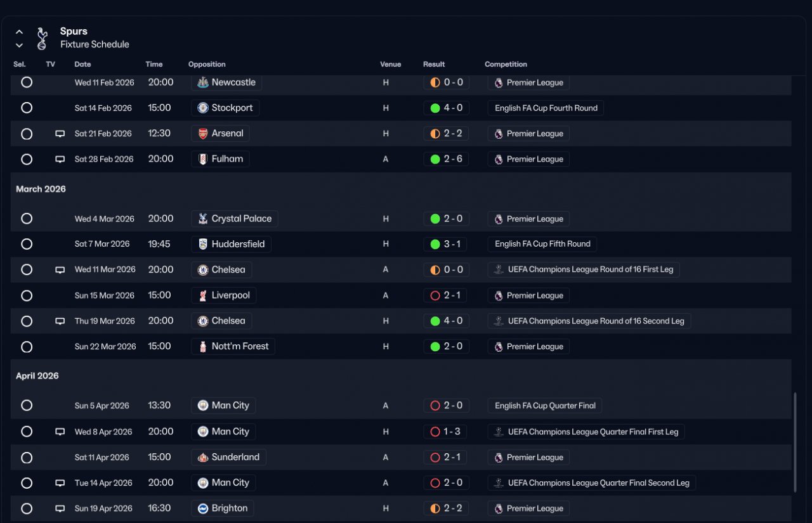The width and height of the screenshot is (812, 523).
Task: Select the radio button for Man City on 5 Apr
Action: coord(27,405)
